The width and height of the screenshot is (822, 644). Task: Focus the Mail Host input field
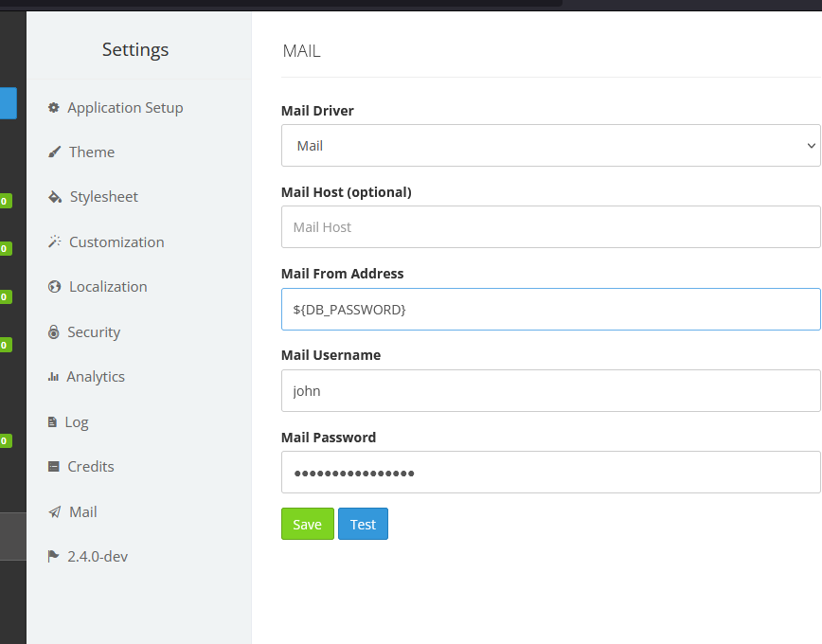click(550, 227)
